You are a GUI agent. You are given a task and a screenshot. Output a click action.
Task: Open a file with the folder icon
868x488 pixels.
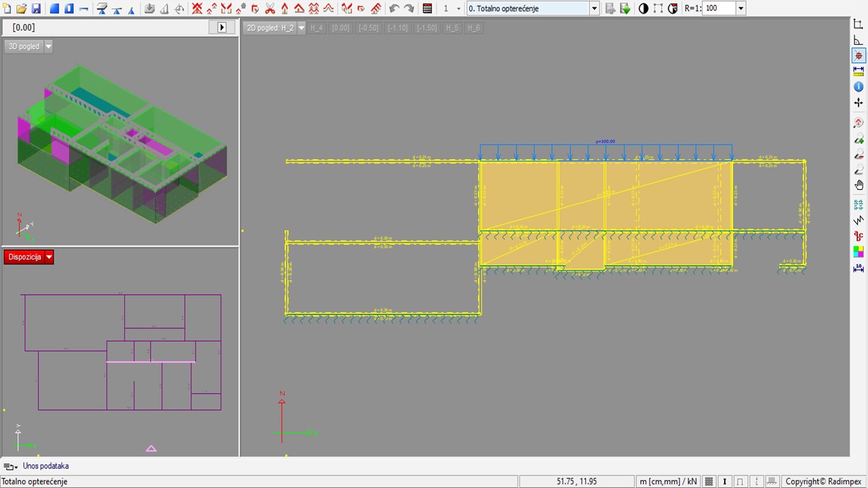pyautogui.click(x=22, y=9)
